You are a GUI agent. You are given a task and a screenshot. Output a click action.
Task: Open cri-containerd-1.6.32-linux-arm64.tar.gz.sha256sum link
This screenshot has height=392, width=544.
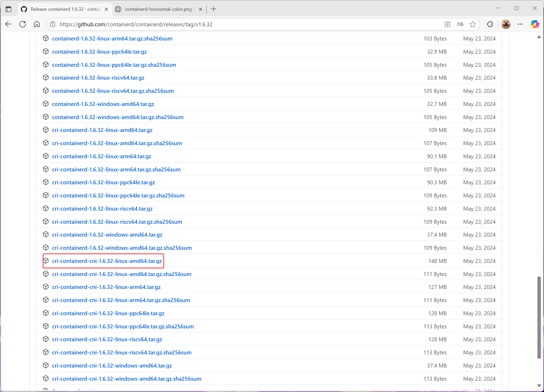point(116,169)
